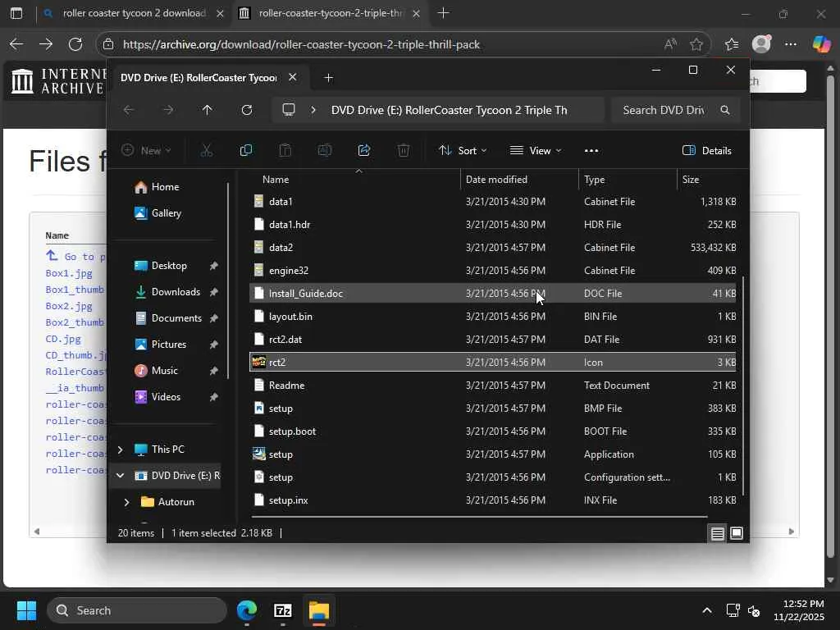Image resolution: width=840 pixels, height=630 pixels.
Task: Show hidden system tray icons
Action: pyautogui.click(x=707, y=610)
